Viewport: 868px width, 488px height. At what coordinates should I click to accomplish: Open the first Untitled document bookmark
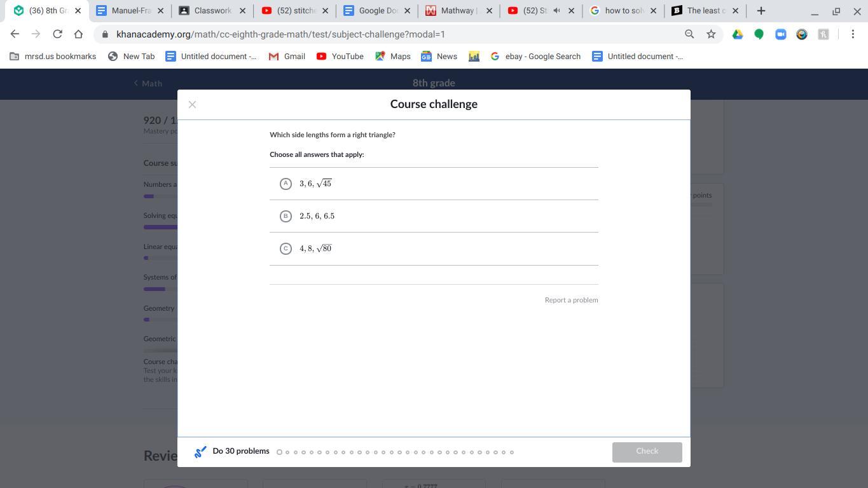click(211, 57)
